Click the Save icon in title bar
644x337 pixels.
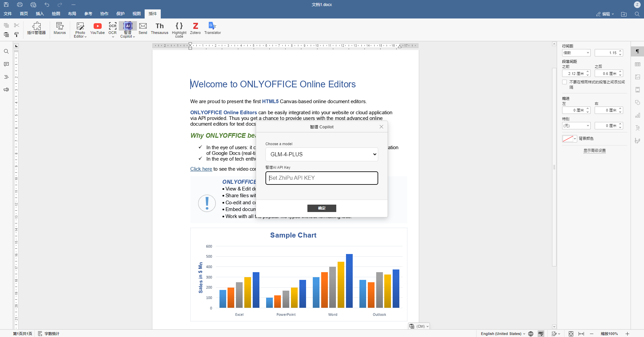point(6,5)
